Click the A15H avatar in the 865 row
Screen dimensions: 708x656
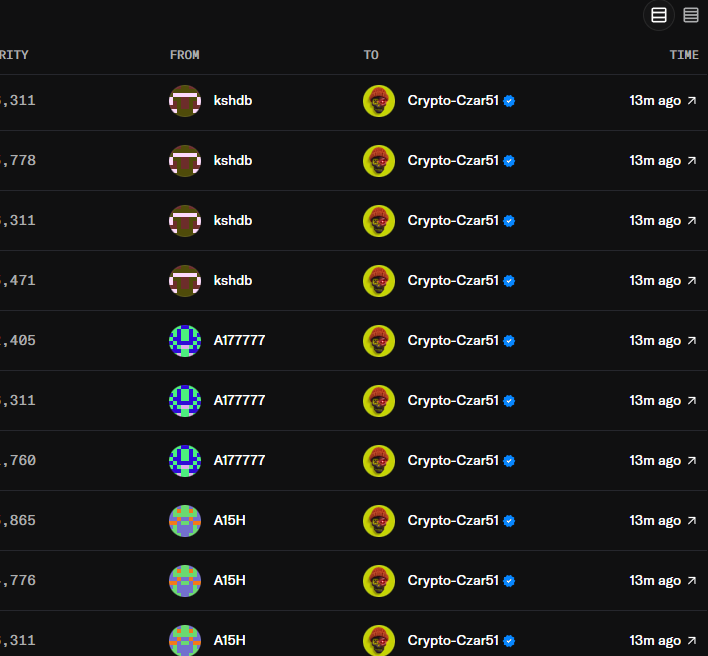[185, 521]
